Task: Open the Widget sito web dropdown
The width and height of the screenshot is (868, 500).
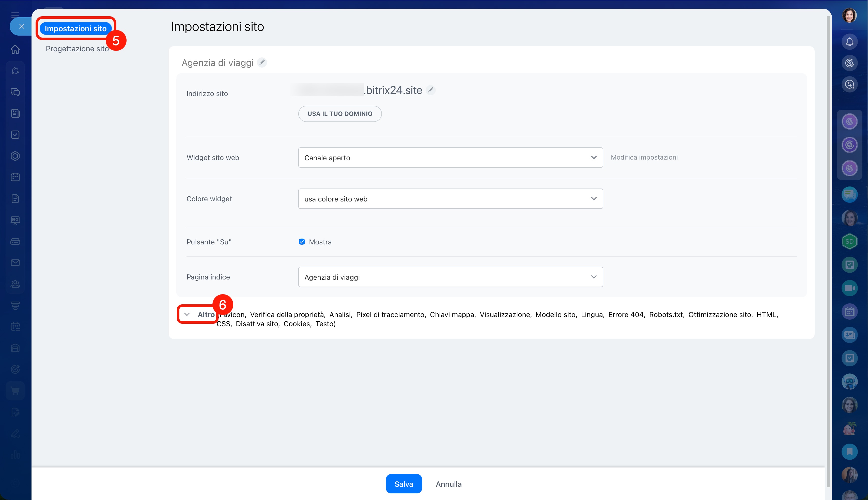Action: 450,158
